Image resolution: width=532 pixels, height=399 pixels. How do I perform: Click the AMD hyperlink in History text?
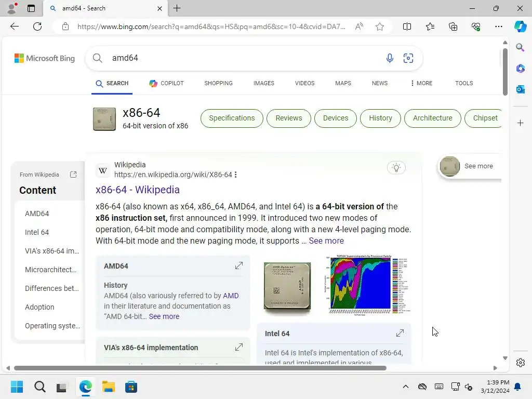[x=231, y=296]
